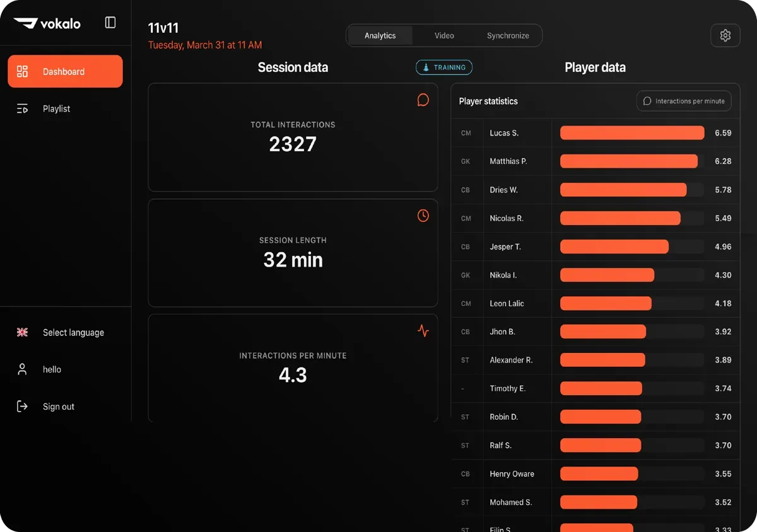Viewport: 757px width, 532px height.
Task: Click Dries W. interactions bar
Action: coord(623,190)
